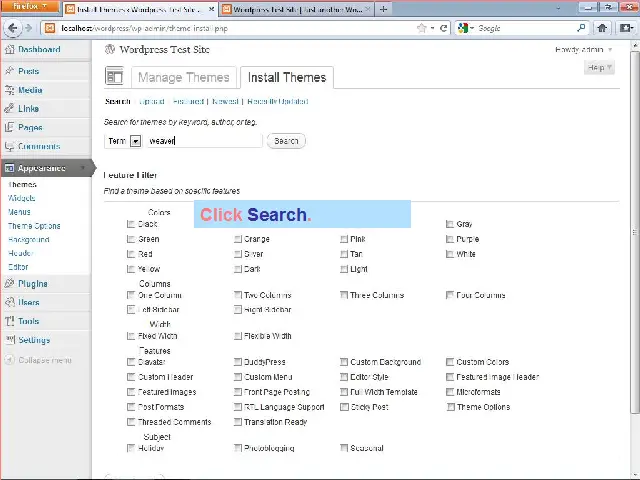Viewport: 640px width, 480px height.
Task: Open the Recently Updated themes link
Action: point(278,101)
